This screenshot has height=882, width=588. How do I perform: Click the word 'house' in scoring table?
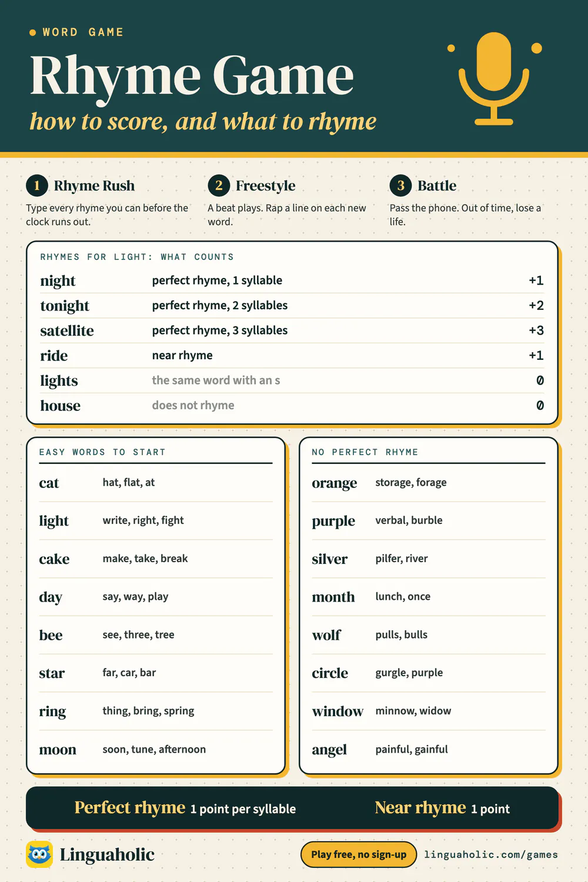coord(60,406)
